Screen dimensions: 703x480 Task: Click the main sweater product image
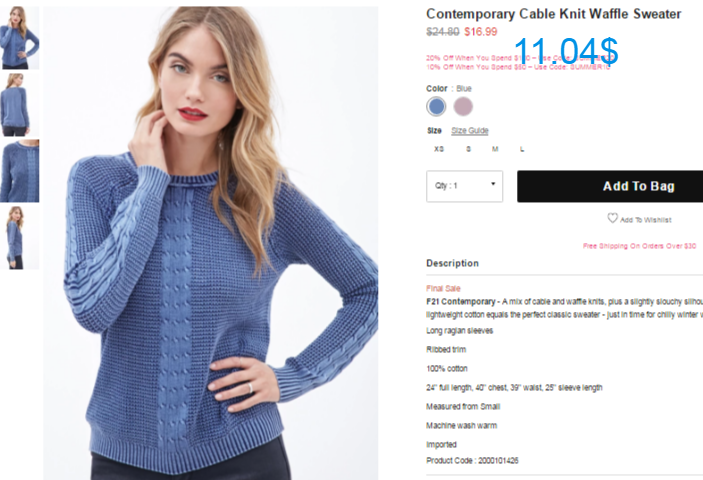coord(211,243)
